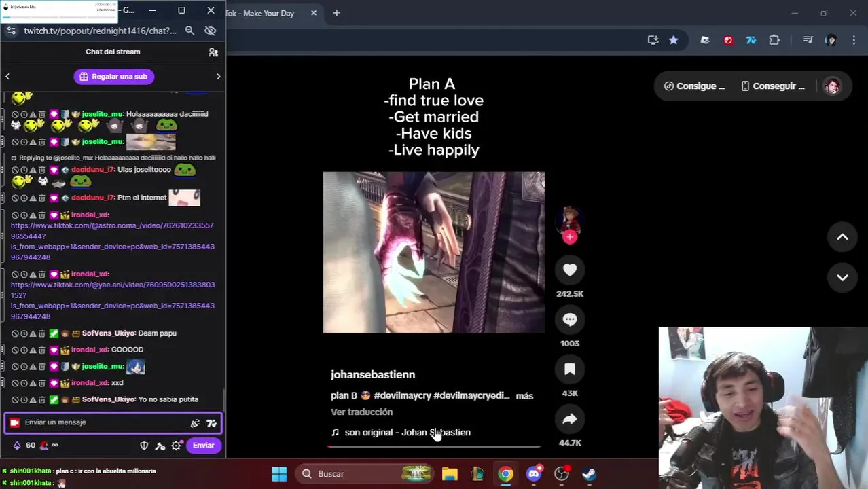Ban user in the Deam papu message row
This screenshot has width=868, height=489.
[x=15, y=333]
